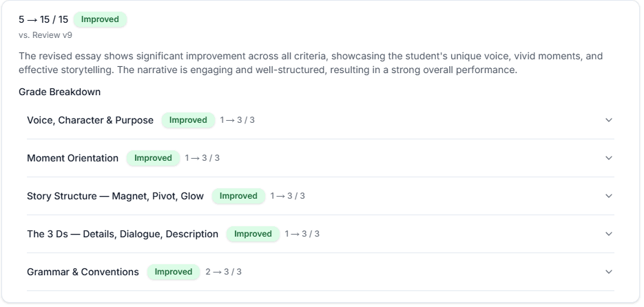644x307 pixels.
Task: Click the Voice, Character & Purpose title
Action: coord(90,120)
